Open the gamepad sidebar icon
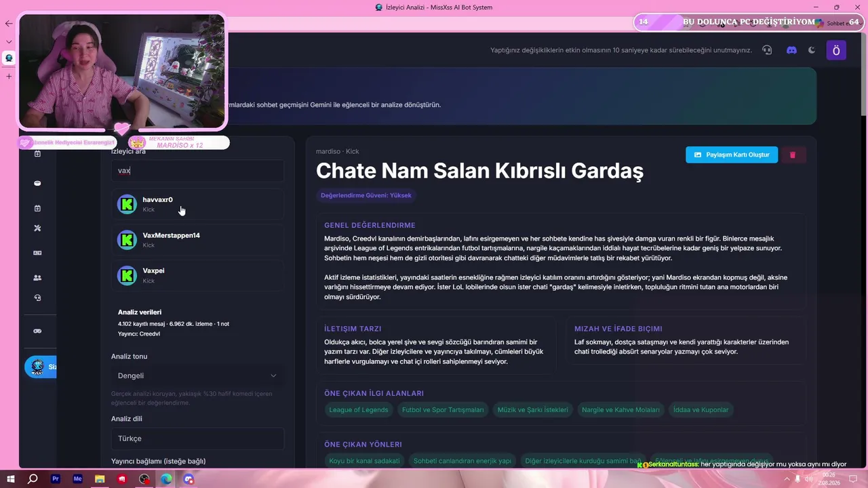 (37, 331)
